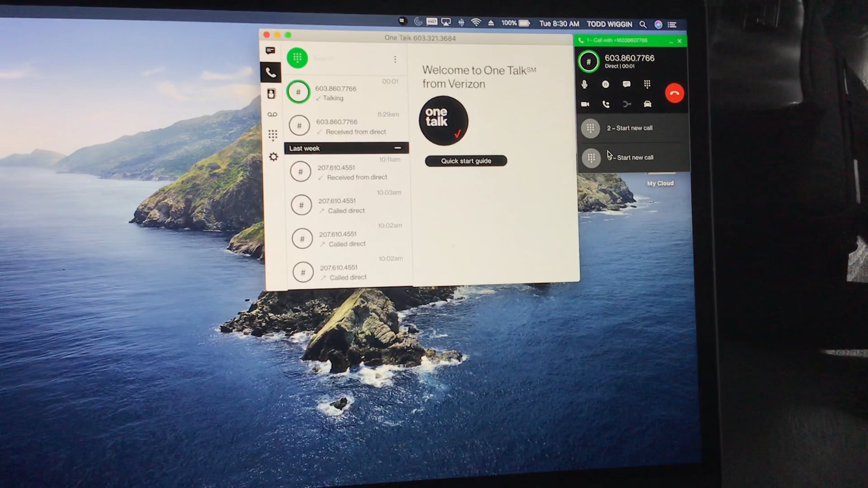The height and width of the screenshot is (488, 868).
Task: Mute the microphone on the active call
Action: (585, 84)
